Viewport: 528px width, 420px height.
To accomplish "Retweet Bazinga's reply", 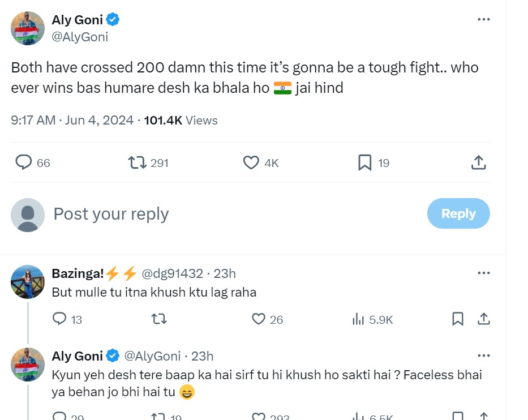I will pos(159,319).
